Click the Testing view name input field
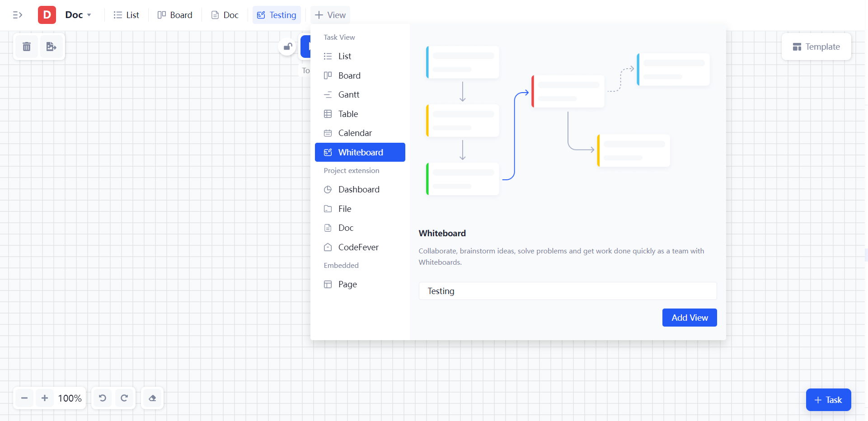Image resolution: width=868 pixels, height=421 pixels. point(568,291)
